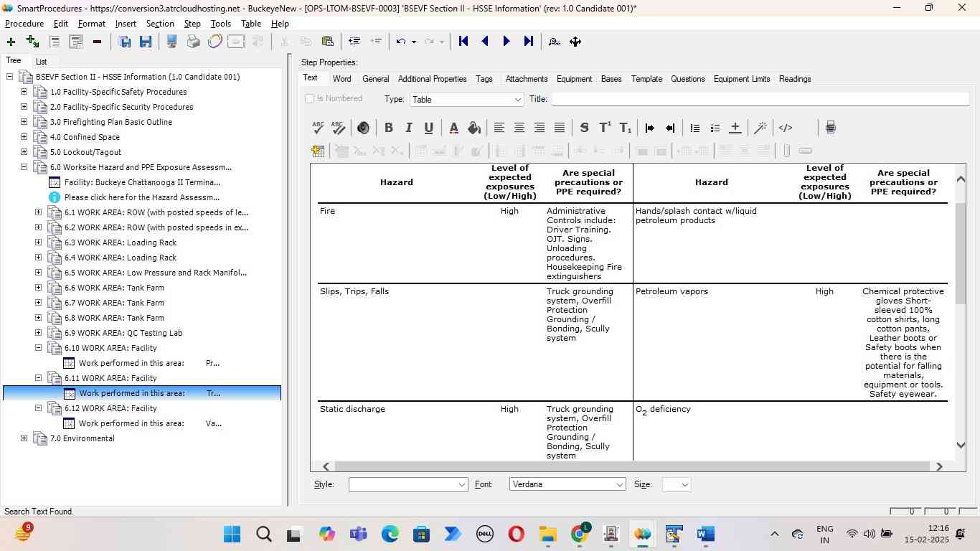The image size is (980, 551).
Task: Apply subscript formatting
Action: pyautogui.click(x=626, y=128)
